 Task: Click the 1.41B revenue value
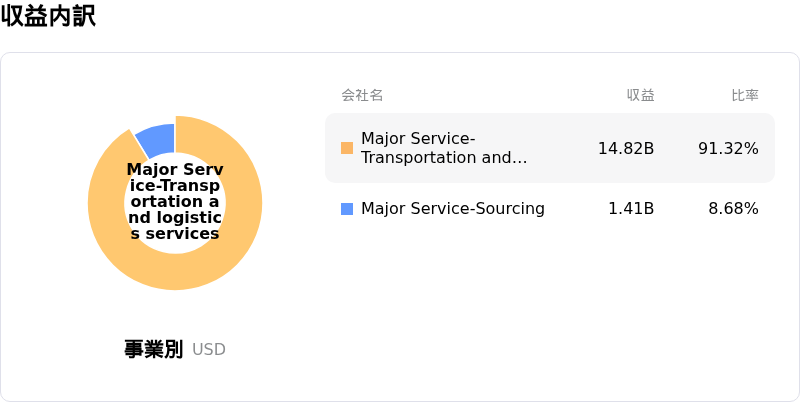631,209
